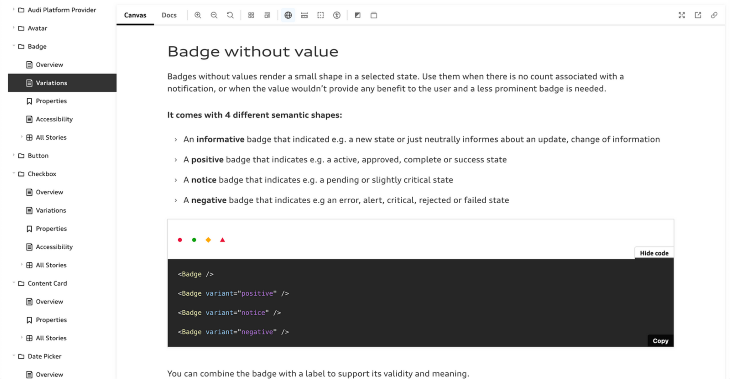Open the accessibility vision simulator icon
This screenshot has width=730, height=379.
pos(337,15)
